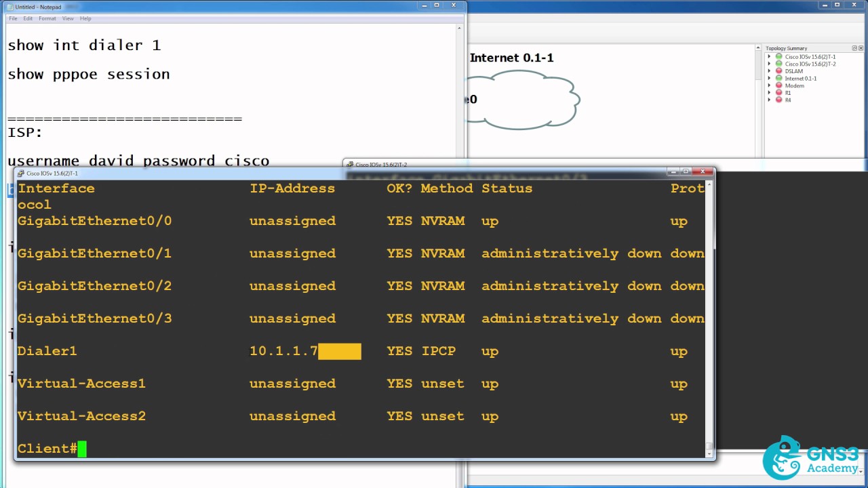Click red status icon next to Modem
The height and width of the screenshot is (488, 868).
[x=778, y=85]
